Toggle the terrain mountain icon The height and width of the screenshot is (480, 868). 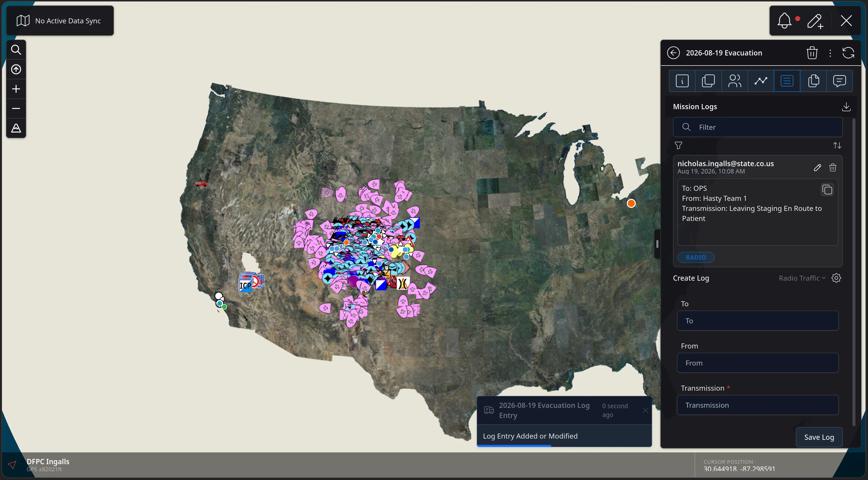[16, 128]
